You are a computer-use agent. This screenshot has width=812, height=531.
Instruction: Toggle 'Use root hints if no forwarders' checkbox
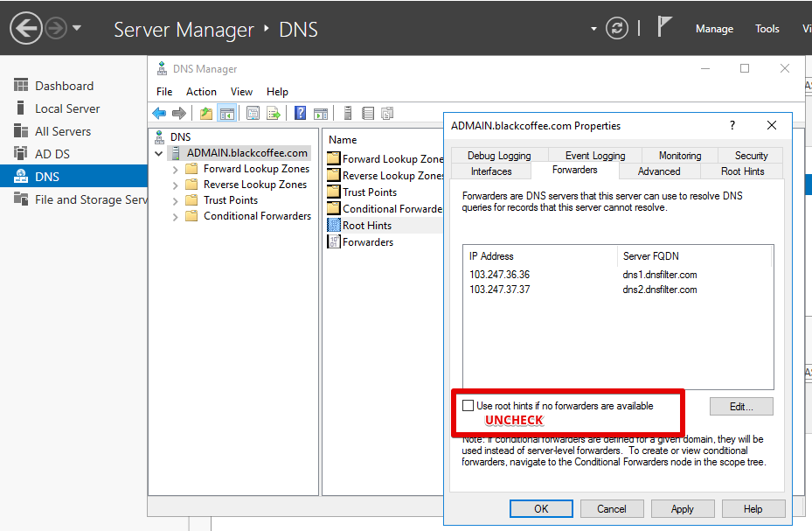point(468,406)
